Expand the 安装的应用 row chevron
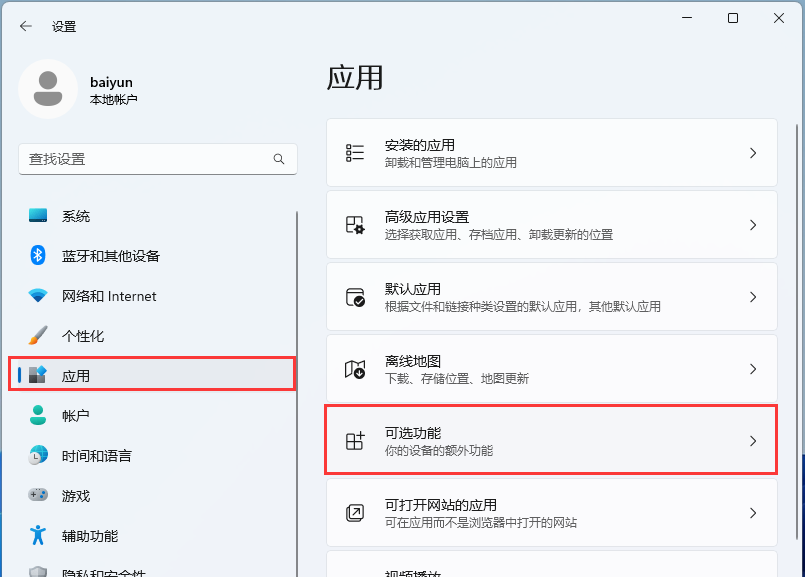This screenshot has width=805, height=577. click(755, 152)
